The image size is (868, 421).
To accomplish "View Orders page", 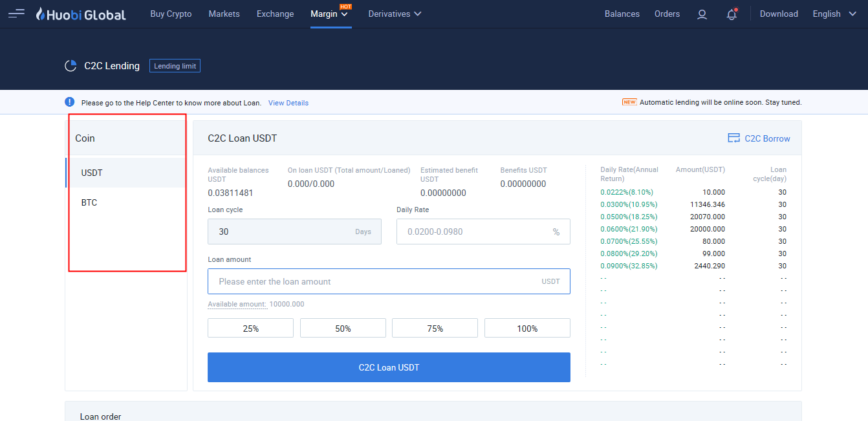I will coord(667,14).
